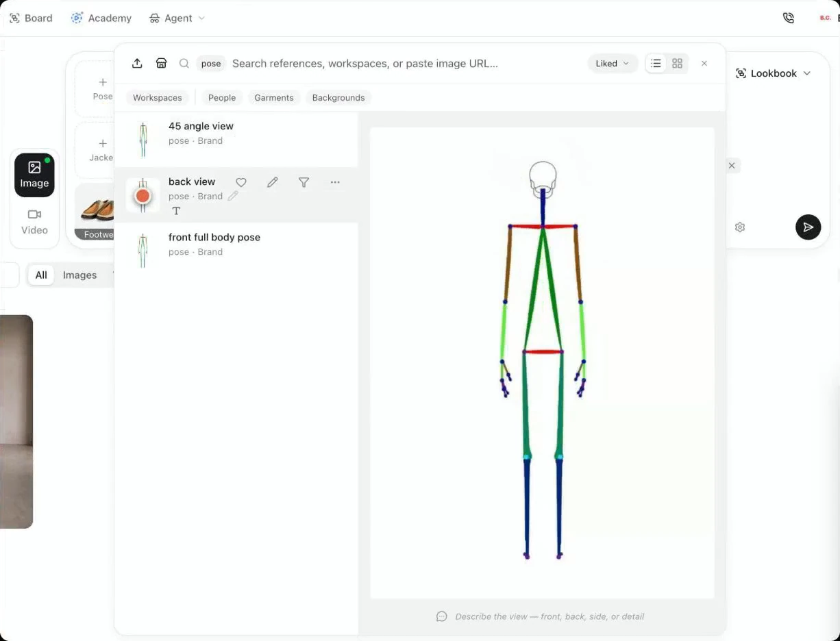Add a Jacket reference slot
840x641 pixels.
101,150
